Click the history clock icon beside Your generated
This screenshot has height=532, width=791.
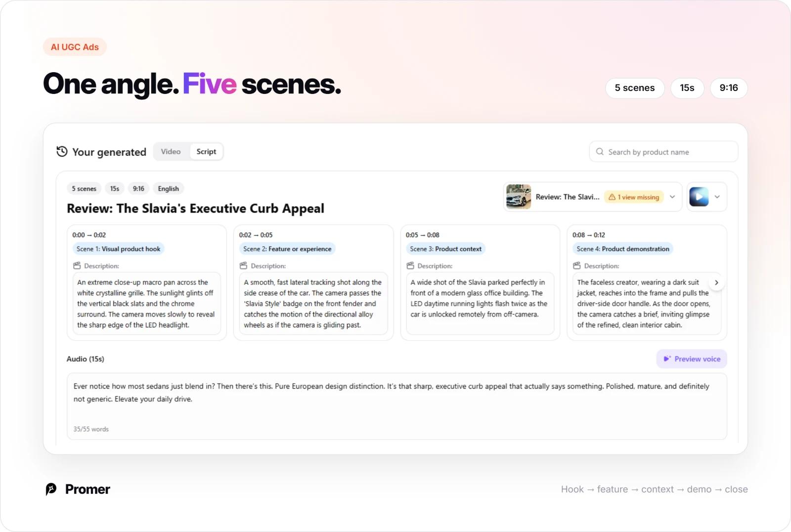62,151
